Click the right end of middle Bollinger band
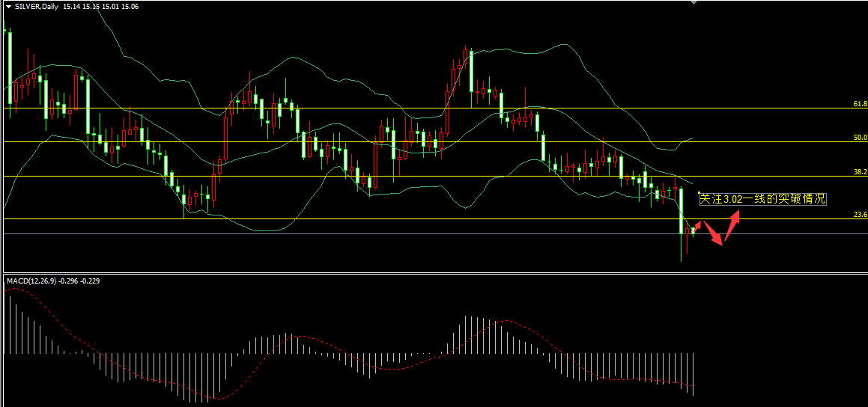Viewport: 868px width, 407px height. 691,183
